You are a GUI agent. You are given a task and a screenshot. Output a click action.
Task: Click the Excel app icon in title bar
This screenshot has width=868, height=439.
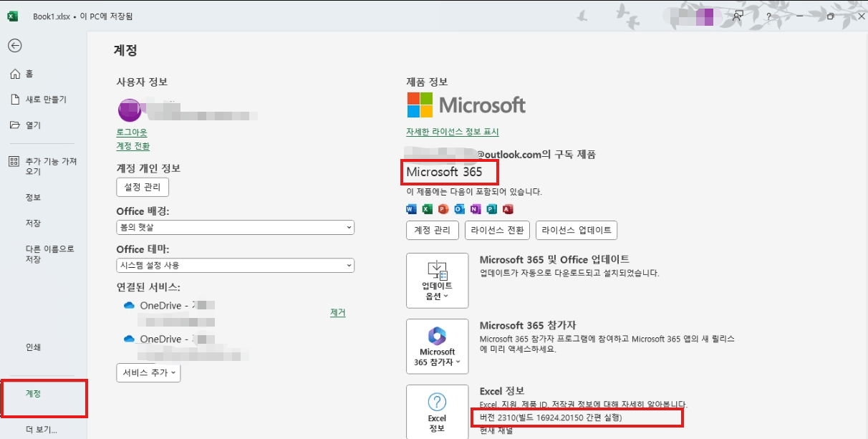coord(12,16)
